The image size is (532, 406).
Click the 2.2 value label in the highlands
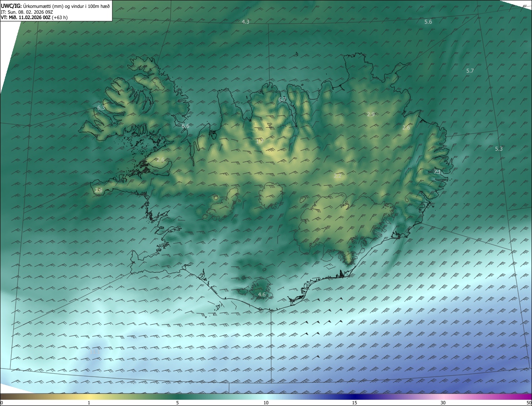(x=337, y=176)
